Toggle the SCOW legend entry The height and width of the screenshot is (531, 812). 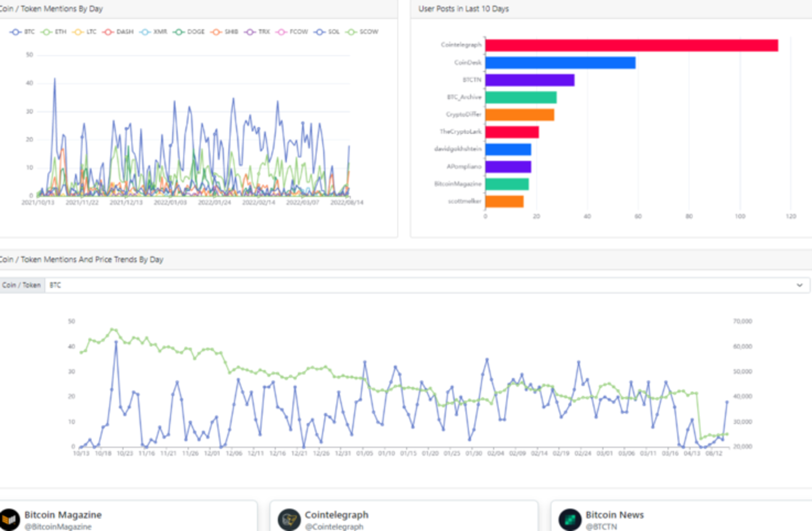[x=362, y=32]
